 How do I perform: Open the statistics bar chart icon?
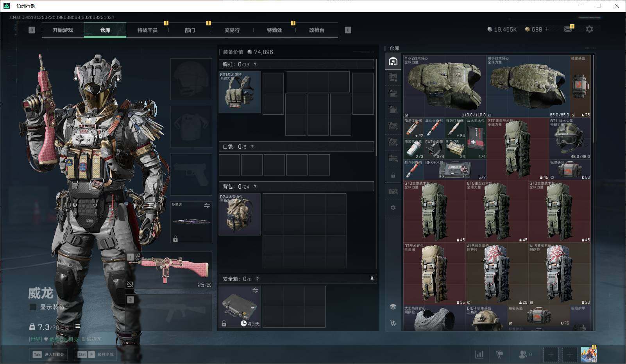(479, 354)
